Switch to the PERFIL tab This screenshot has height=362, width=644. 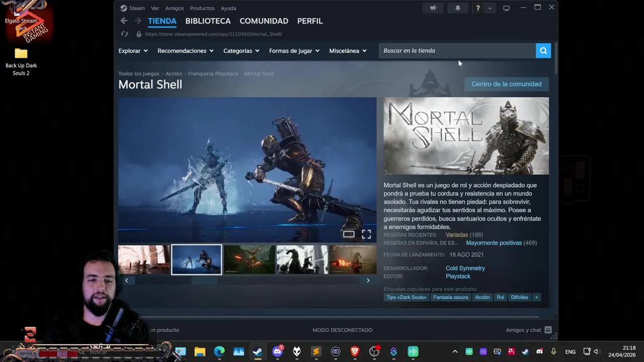(x=310, y=21)
